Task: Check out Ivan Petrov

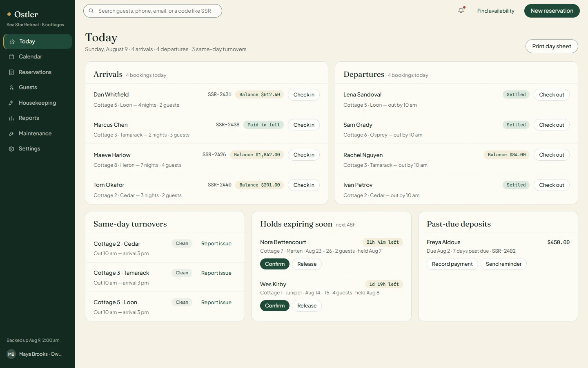Action: 552,185
